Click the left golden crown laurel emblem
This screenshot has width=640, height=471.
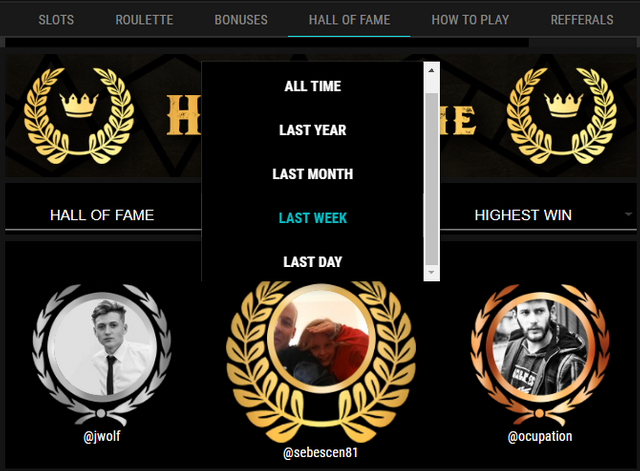79,116
